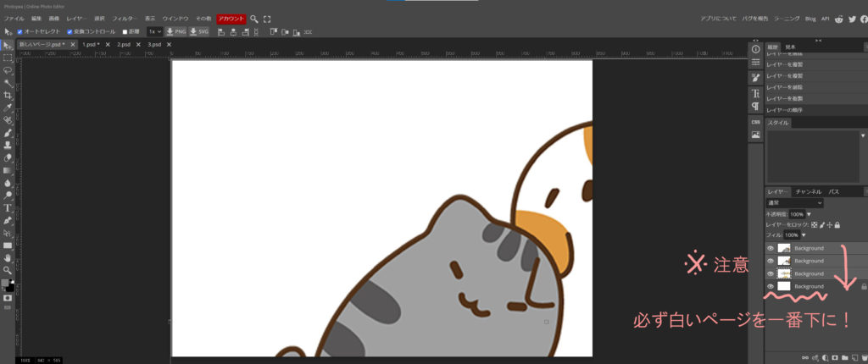Click the PNG export button

(175, 31)
